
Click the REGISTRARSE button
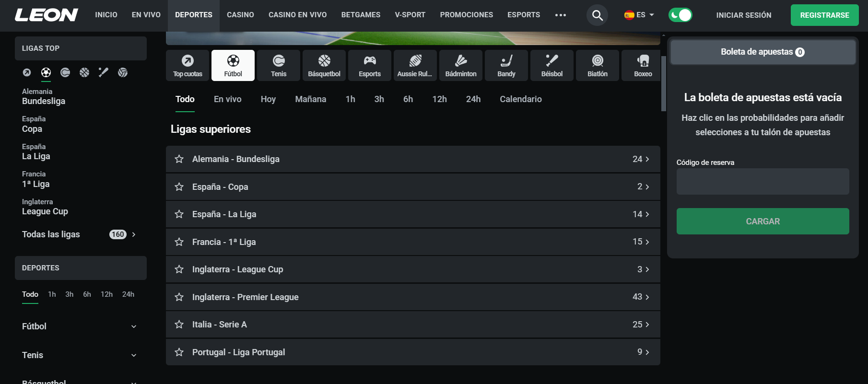pyautogui.click(x=825, y=15)
